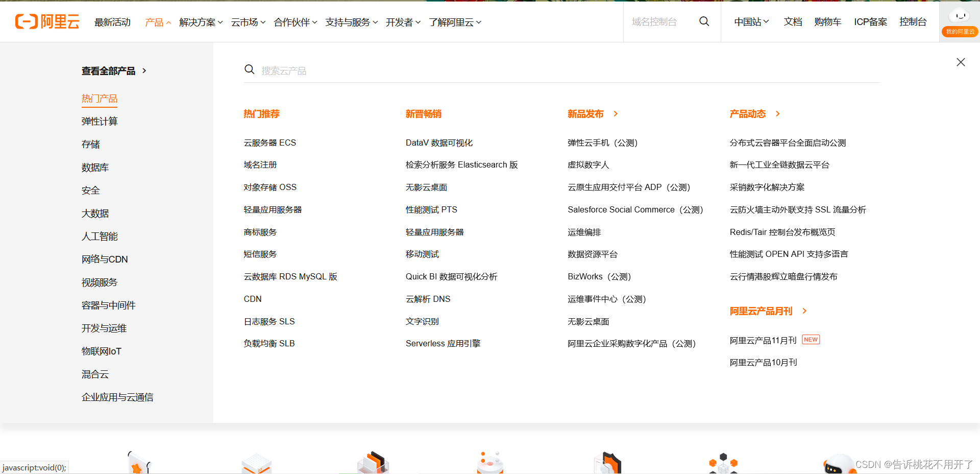Select the 存储 category
980x474 pixels.
91,145
